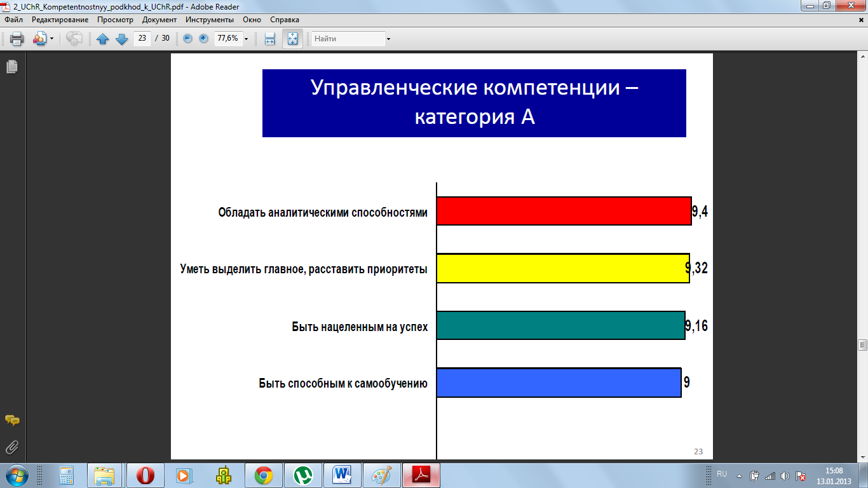Click the Show desktop button
Screen dimensions: 868x488
coord(864,475)
